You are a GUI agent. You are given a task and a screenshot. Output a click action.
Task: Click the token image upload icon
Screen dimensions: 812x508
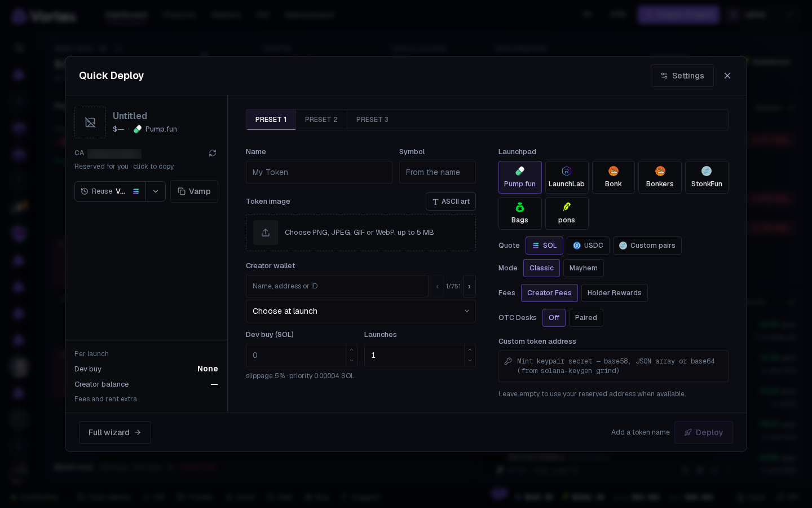[266, 233]
